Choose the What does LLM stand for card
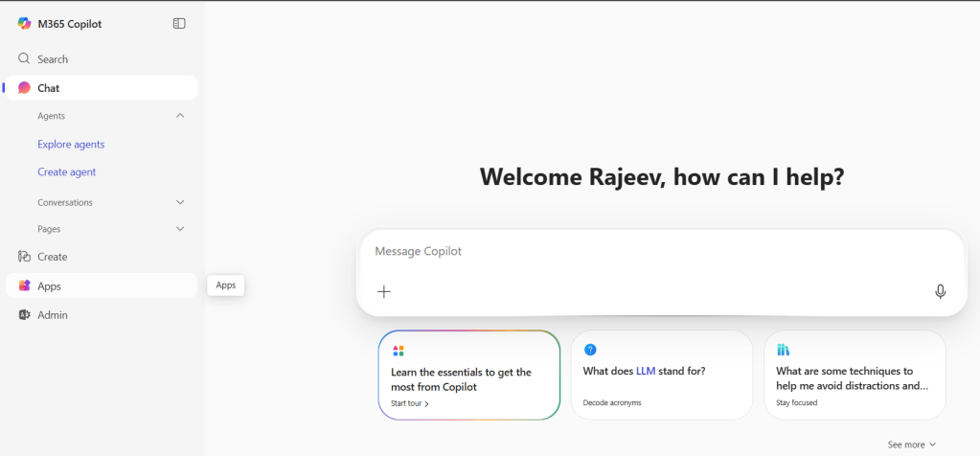980x456 pixels. 661,375
